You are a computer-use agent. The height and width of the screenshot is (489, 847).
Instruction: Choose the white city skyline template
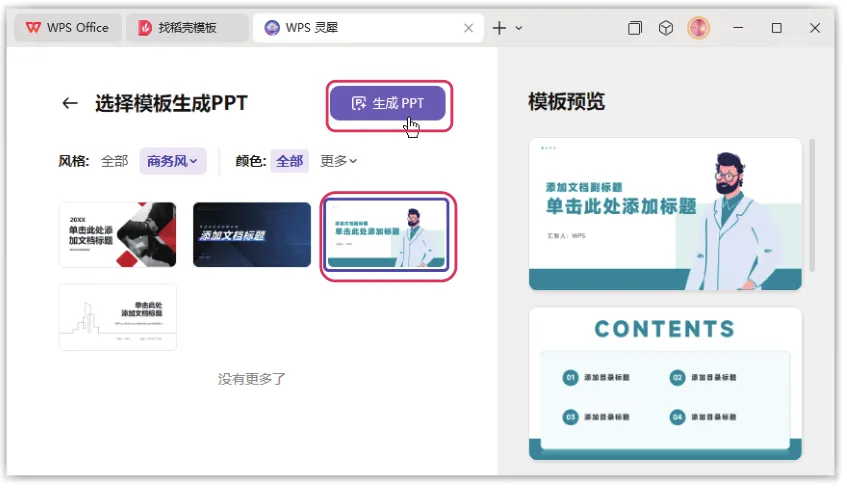[118, 317]
